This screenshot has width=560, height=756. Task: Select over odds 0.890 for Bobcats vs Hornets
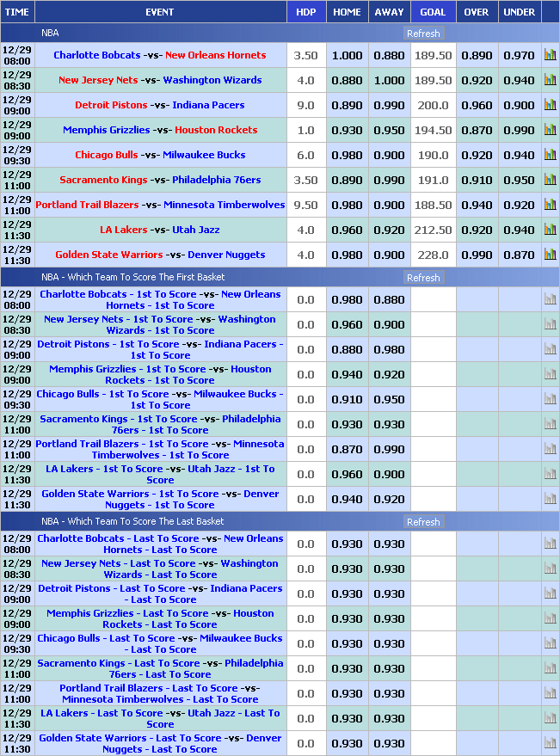point(477,55)
